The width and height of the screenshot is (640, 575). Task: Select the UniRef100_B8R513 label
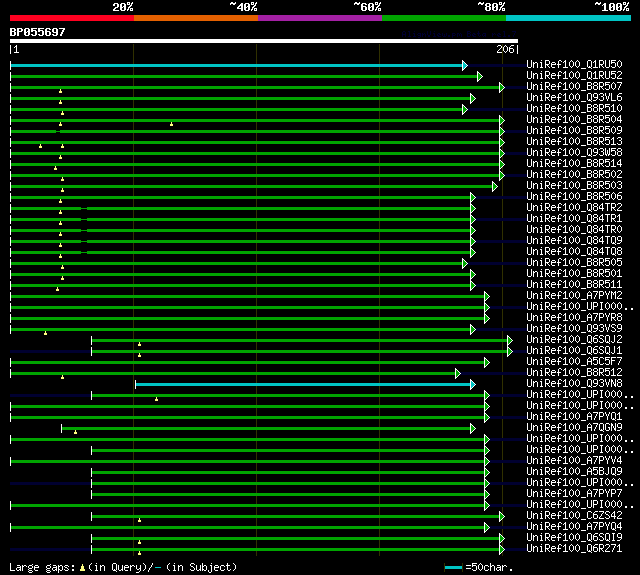pyautogui.click(x=574, y=142)
